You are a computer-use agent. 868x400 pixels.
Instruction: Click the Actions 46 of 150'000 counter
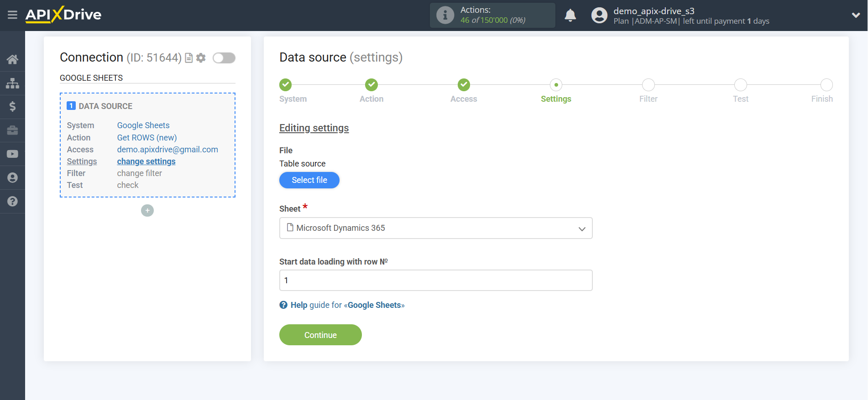pyautogui.click(x=493, y=15)
